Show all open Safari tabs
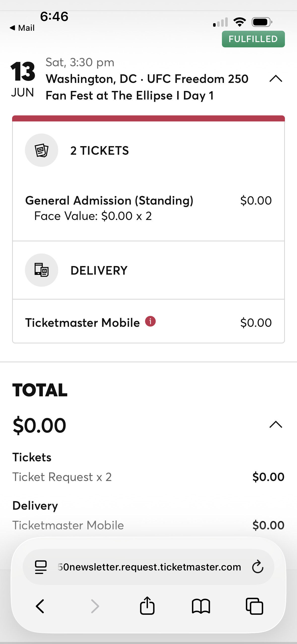The image size is (297, 644). [254, 606]
